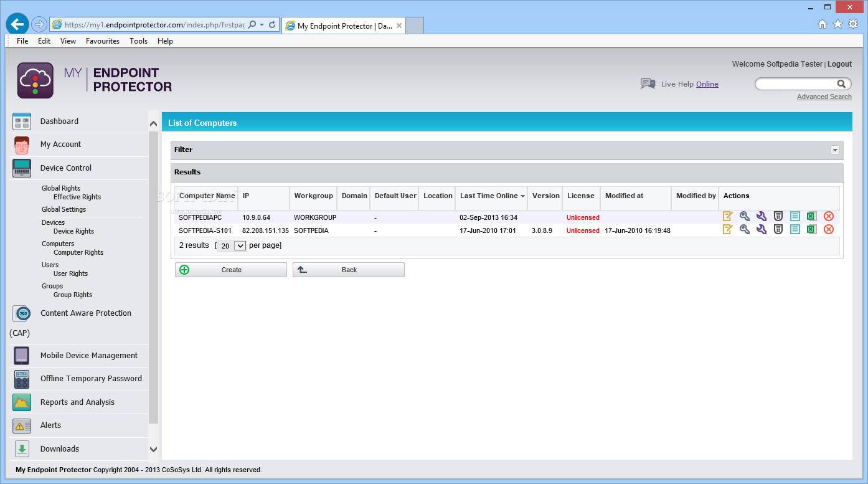The width and height of the screenshot is (868, 484).
Task: Click the browser address bar URL
Action: 156,25
